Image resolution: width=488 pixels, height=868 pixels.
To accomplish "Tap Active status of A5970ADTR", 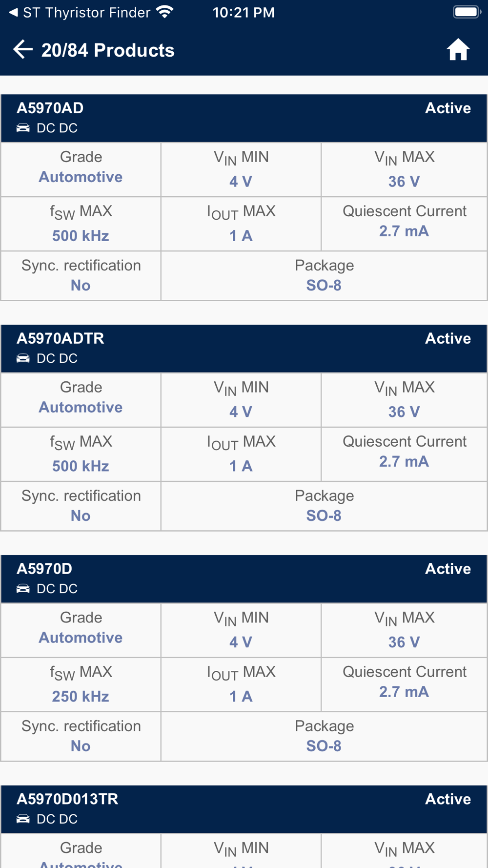I will (x=448, y=338).
